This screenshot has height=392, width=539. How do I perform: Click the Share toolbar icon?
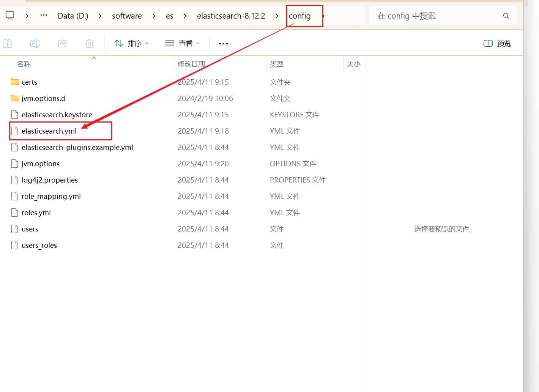coord(62,43)
